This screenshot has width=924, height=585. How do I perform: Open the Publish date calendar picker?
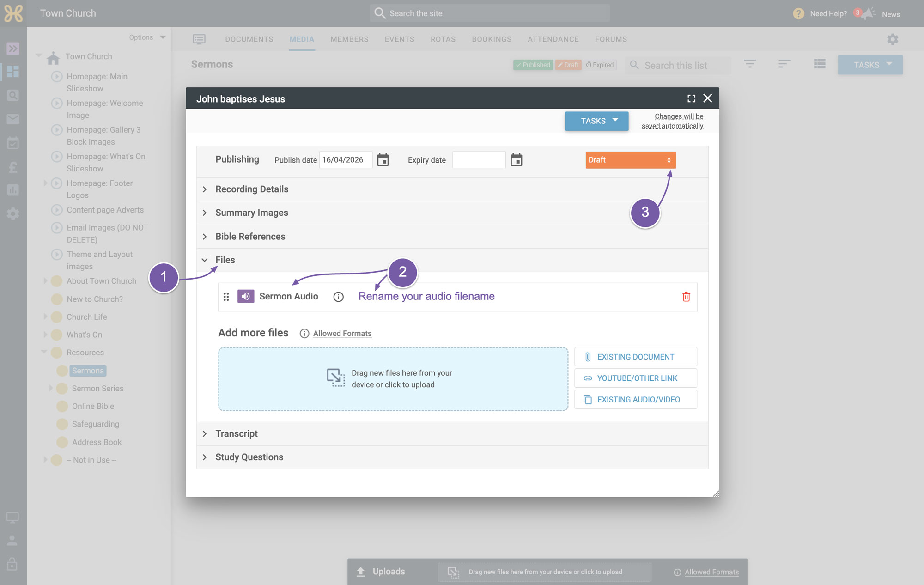383,160
